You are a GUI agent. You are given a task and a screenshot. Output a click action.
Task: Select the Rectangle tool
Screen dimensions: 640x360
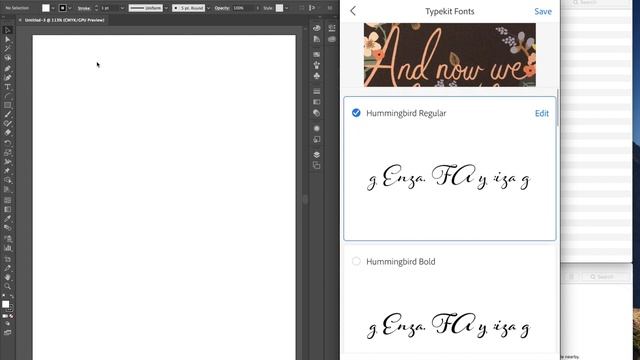7,105
